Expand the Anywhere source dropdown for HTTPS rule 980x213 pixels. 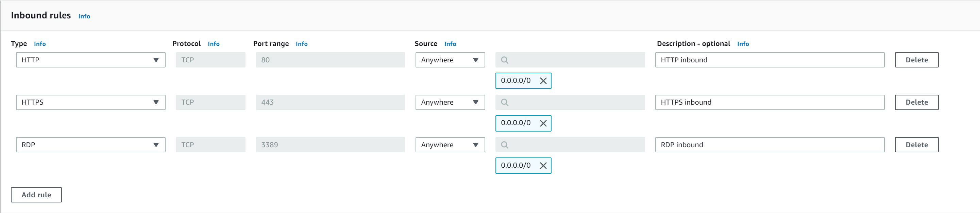coord(450,103)
